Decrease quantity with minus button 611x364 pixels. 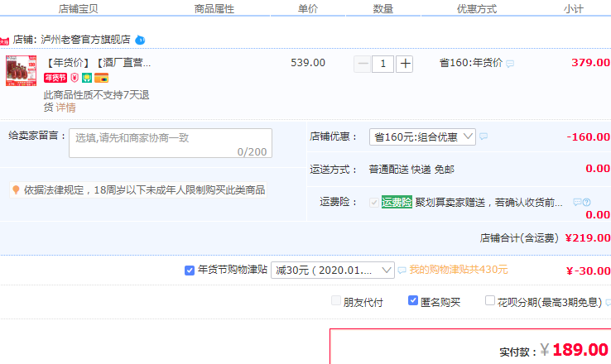[x=363, y=64]
